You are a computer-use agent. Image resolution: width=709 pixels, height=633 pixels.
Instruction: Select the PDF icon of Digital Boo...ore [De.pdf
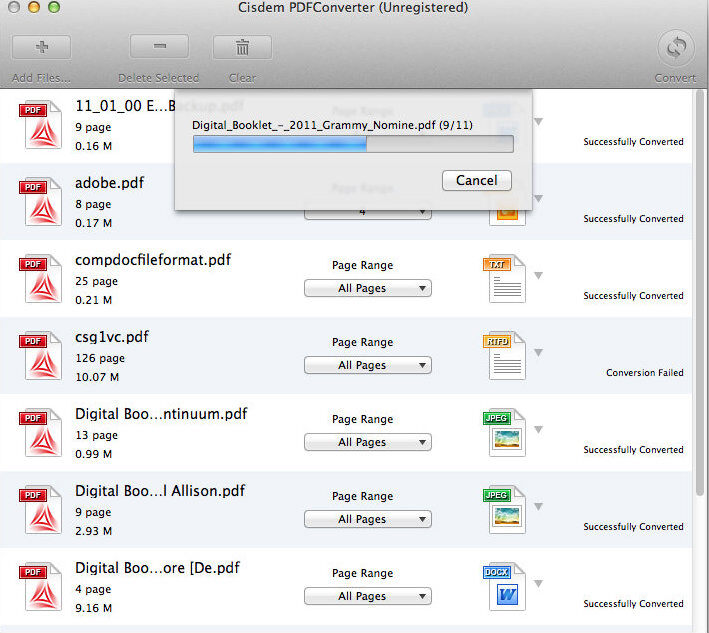point(40,586)
